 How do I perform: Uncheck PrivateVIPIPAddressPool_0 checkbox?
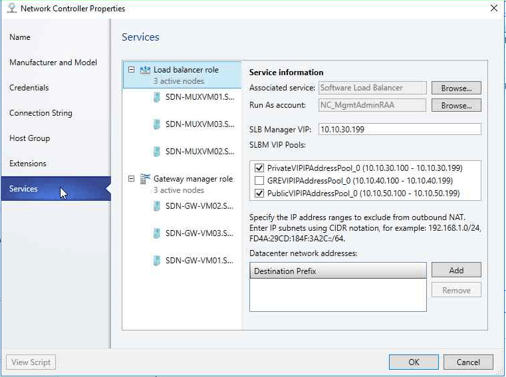click(259, 168)
